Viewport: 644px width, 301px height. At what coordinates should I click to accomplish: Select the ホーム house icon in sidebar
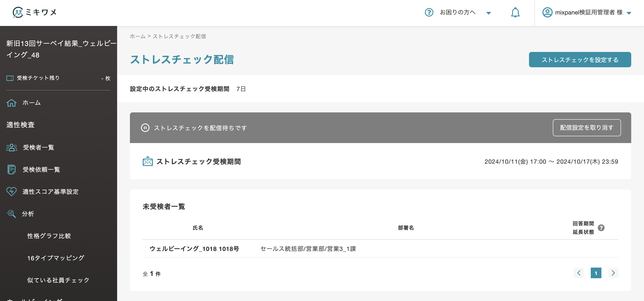11,103
